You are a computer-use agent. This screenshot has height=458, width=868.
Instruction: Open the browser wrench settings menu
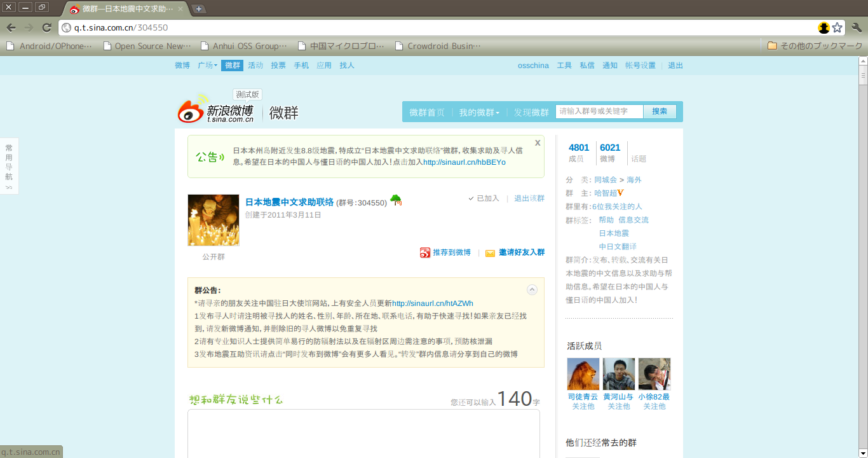point(857,27)
